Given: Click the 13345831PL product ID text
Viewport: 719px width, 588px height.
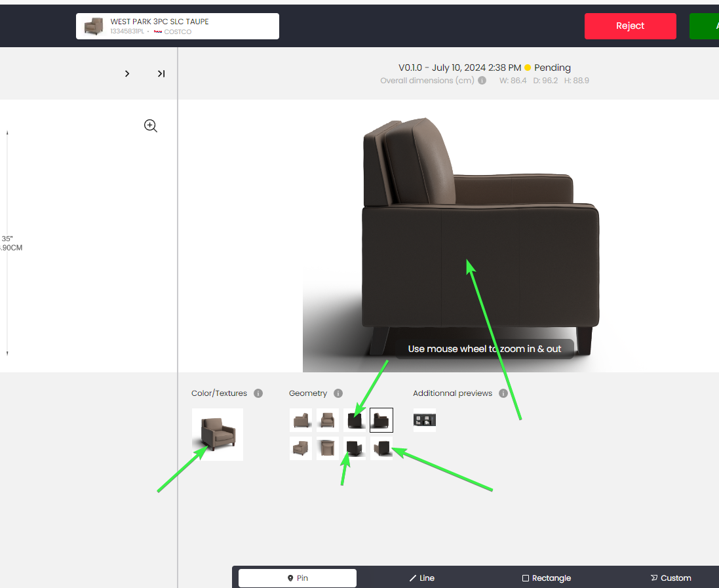Looking at the screenshot, I should coord(127,31).
